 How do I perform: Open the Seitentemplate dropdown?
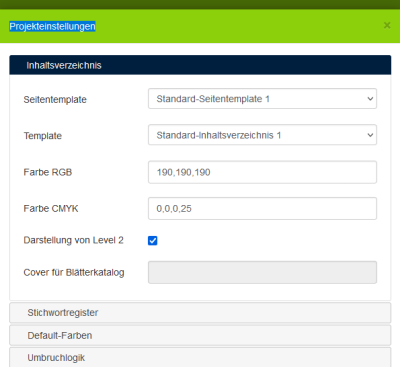[262, 99]
